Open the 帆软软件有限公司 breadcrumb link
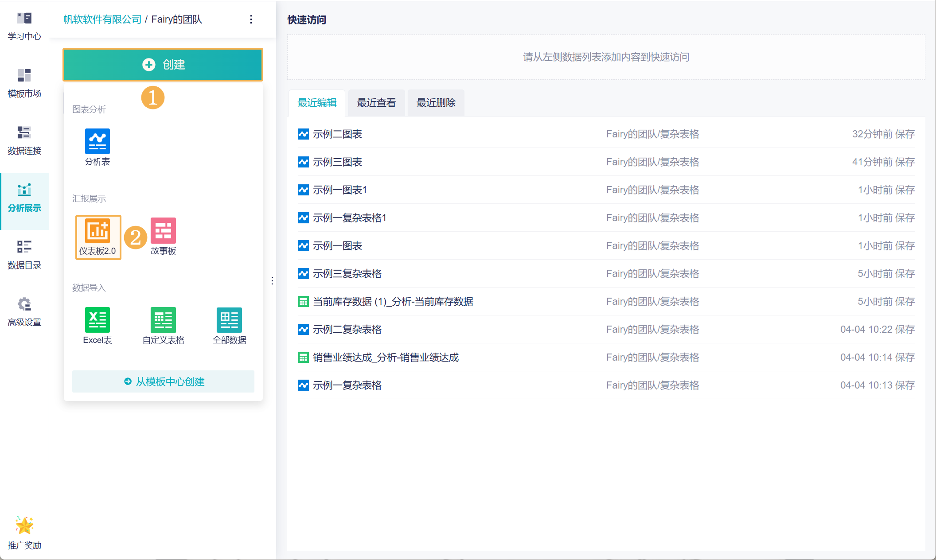This screenshot has height=560, width=936. (102, 19)
